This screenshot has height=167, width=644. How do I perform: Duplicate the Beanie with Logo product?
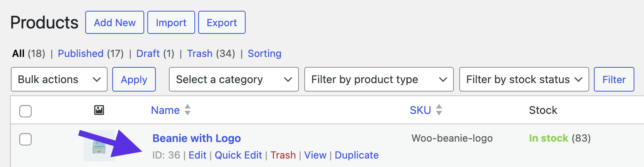357,155
